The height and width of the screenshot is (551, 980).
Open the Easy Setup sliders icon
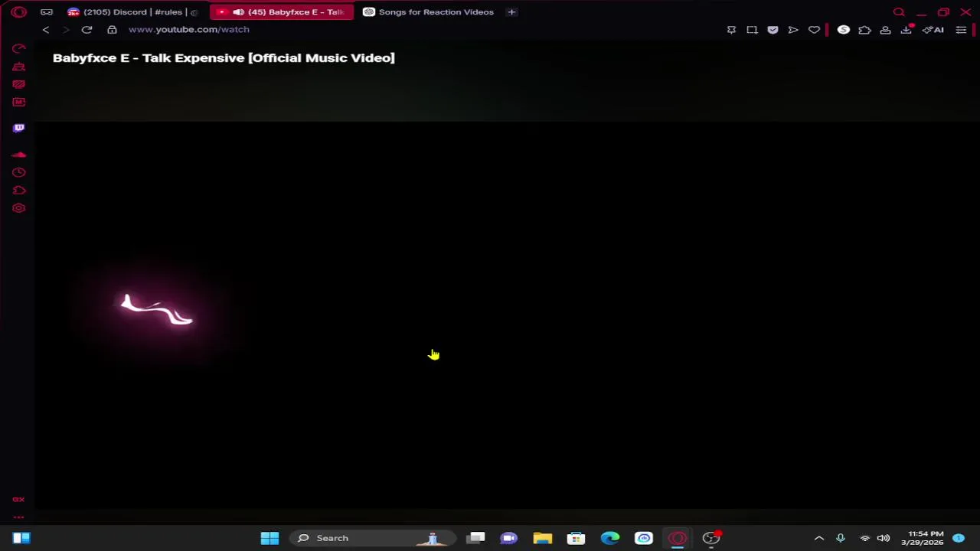961,30
